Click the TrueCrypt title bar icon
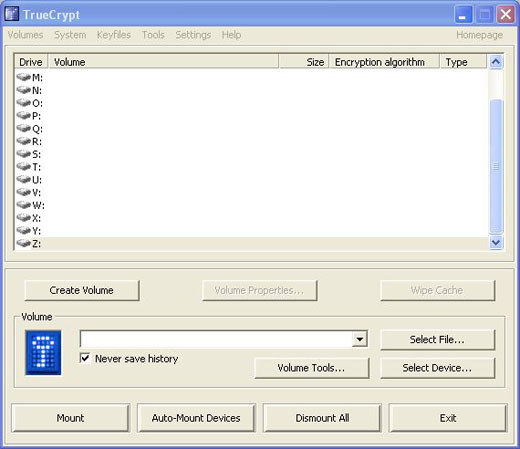Image resolution: width=520 pixels, height=449 pixels. [x=12, y=14]
